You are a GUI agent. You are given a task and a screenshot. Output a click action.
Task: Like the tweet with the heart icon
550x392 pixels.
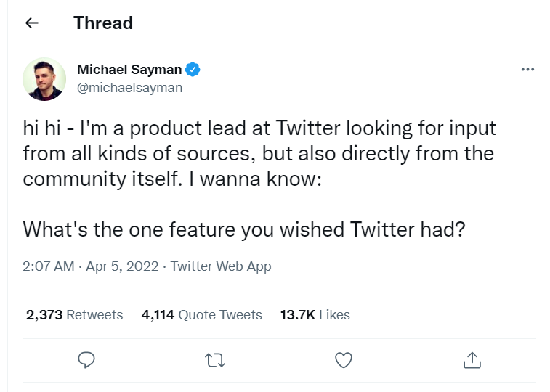pyautogui.click(x=343, y=359)
